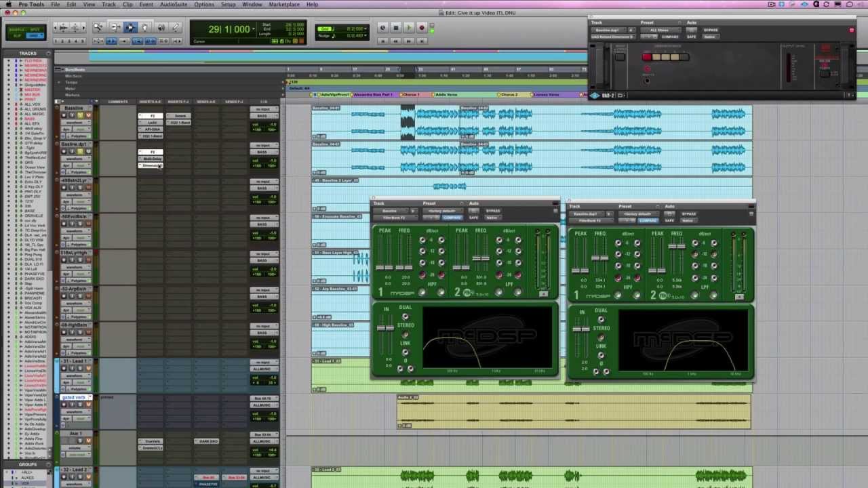Image resolution: width=868 pixels, height=488 pixels.
Task: Open the AudioSuite menu
Action: click(174, 4)
